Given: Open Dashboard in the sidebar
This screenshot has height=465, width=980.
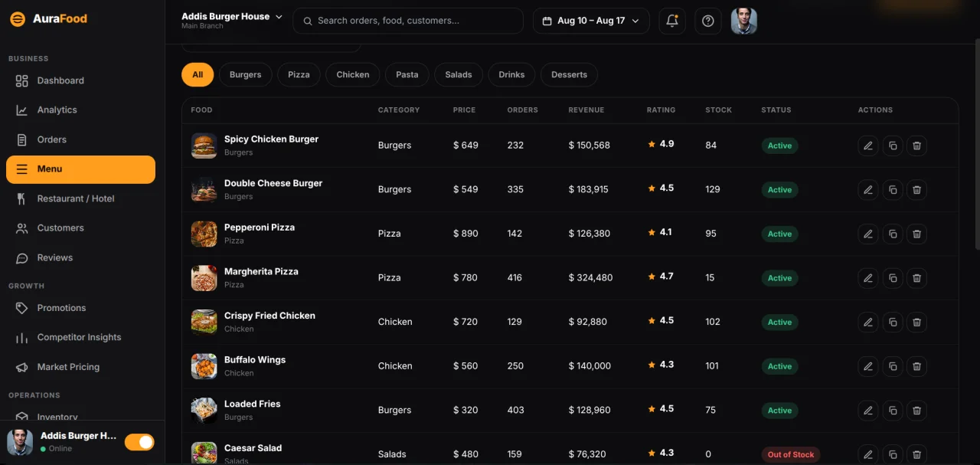Looking at the screenshot, I should pos(80,80).
